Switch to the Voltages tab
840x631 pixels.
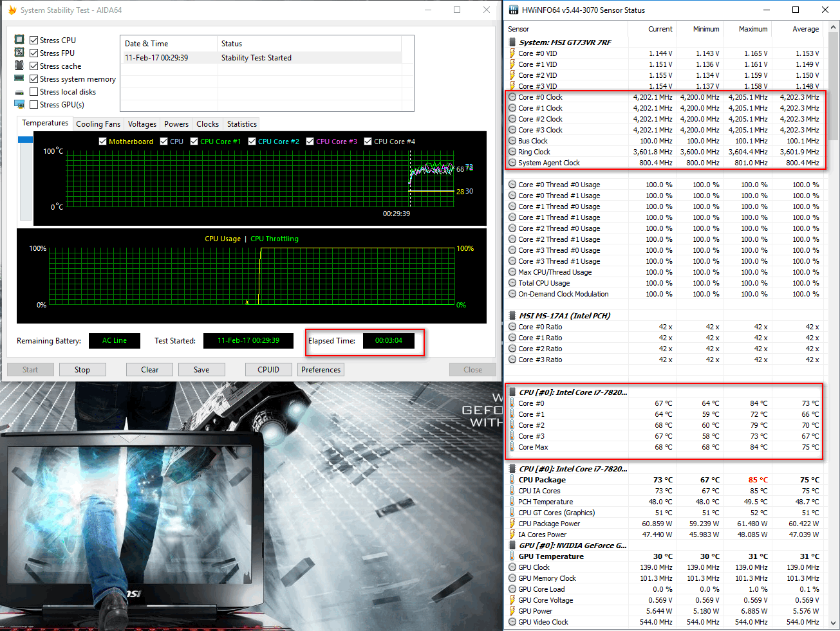pos(142,124)
